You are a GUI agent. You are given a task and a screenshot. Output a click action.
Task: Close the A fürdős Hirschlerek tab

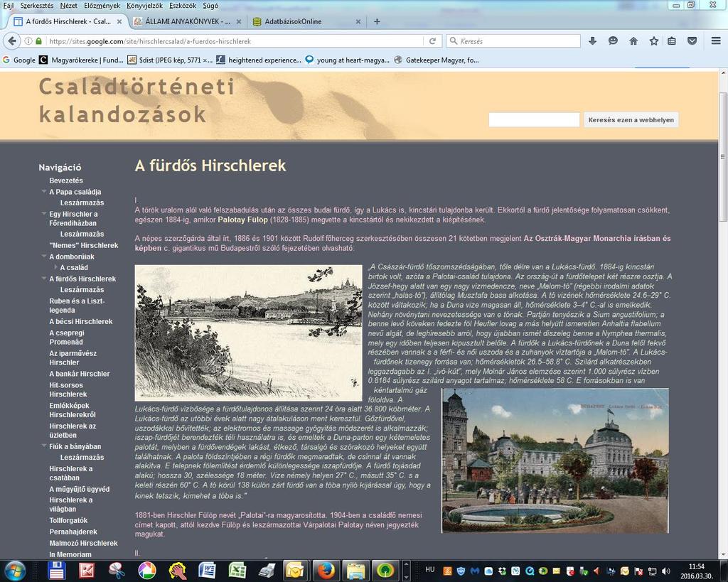(119, 21)
